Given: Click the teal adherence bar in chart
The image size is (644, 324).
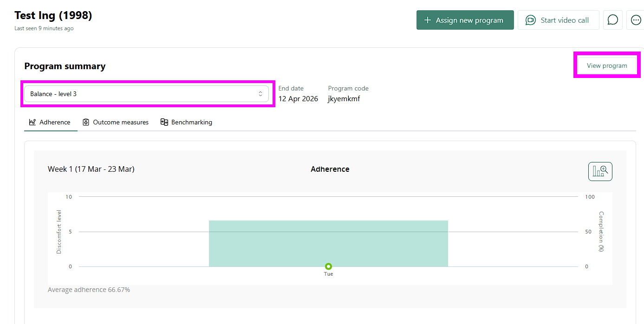Looking at the screenshot, I should pos(328,243).
